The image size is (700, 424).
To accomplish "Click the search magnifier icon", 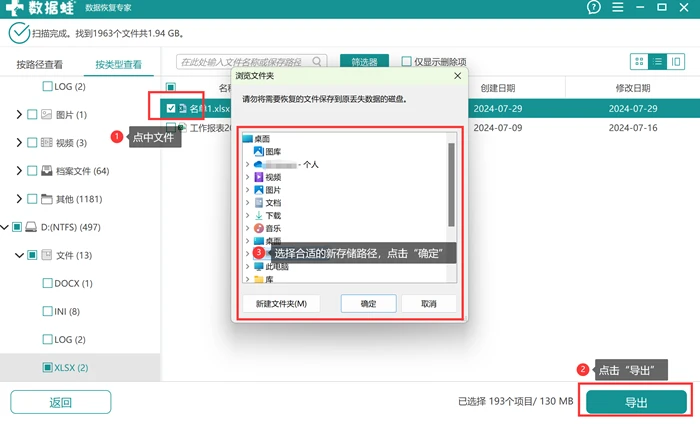I will [x=317, y=61].
